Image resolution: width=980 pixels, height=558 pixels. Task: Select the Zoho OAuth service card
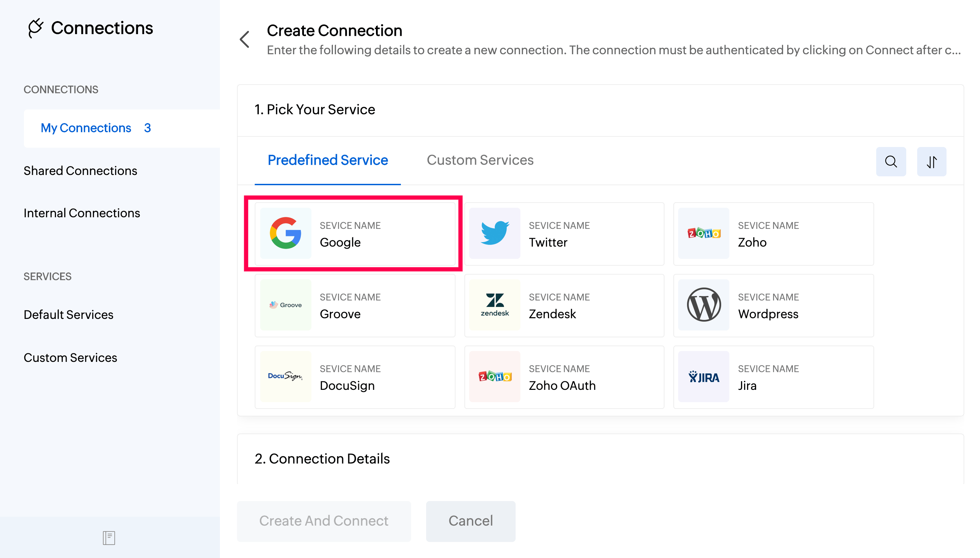[x=564, y=377]
